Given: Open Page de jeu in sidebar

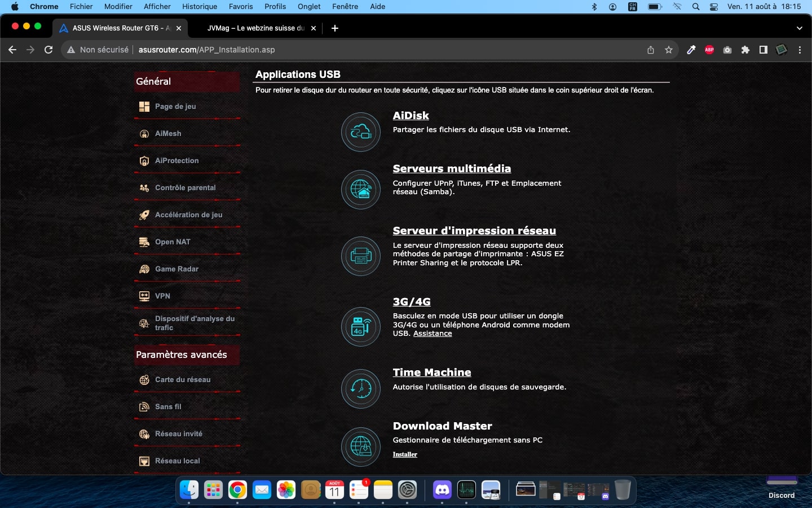Looking at the screenshot, I should 187,106.
